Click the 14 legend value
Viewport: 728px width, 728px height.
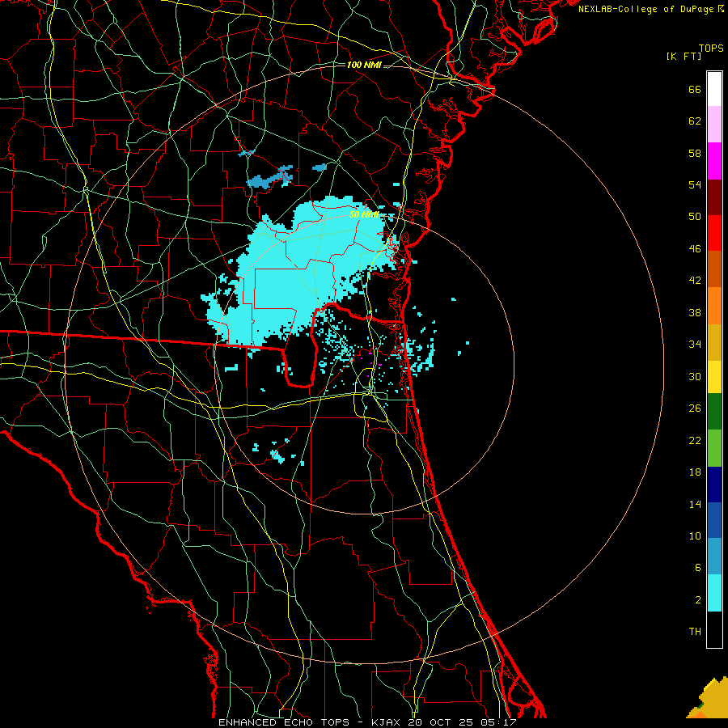pos(695,504)
